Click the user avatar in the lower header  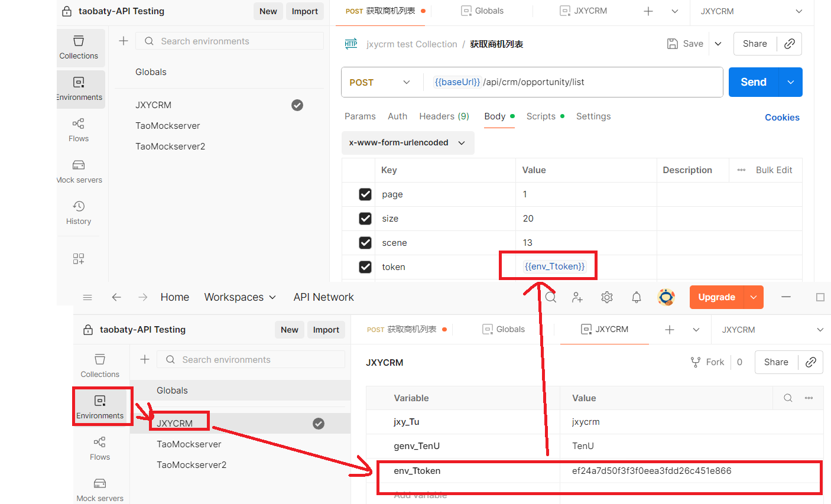(666, 297)
